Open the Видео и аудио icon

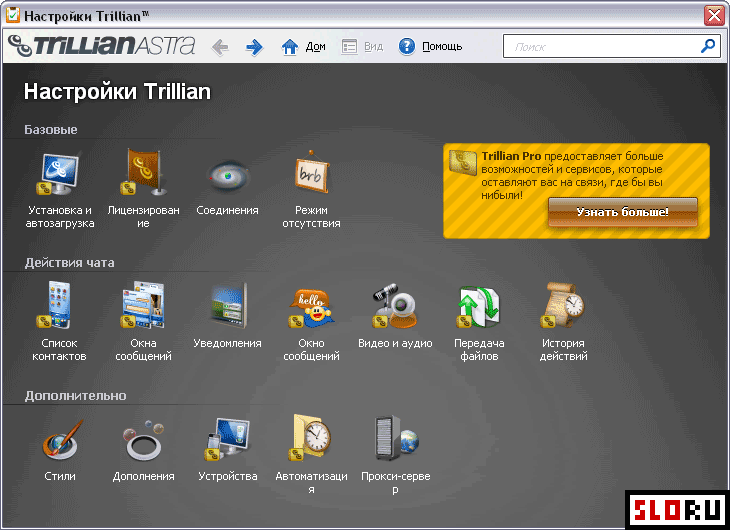(x=395, y=305)
